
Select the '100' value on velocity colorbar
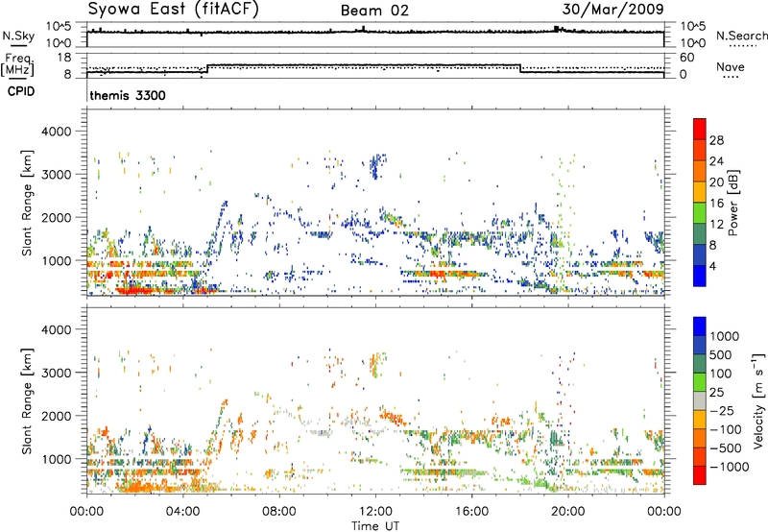pos(720,374)
